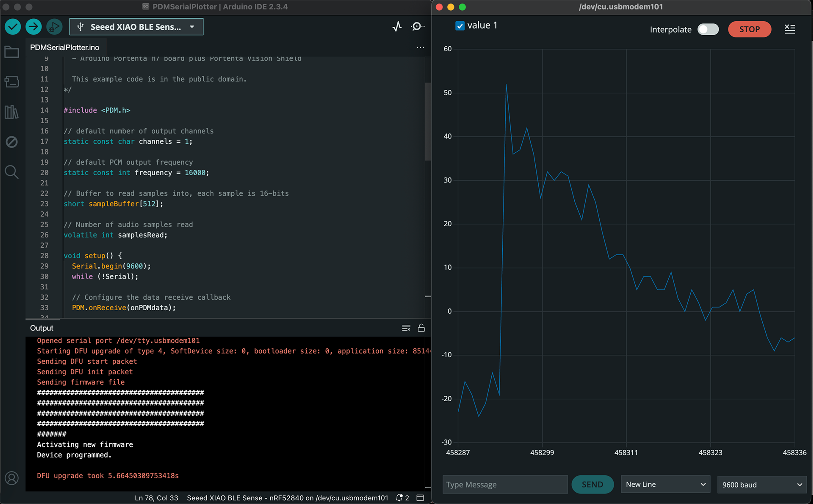This screenshot has width=813, height=504.
Task: Uncheck the value 1 checkbox
Action: [460, 26]
